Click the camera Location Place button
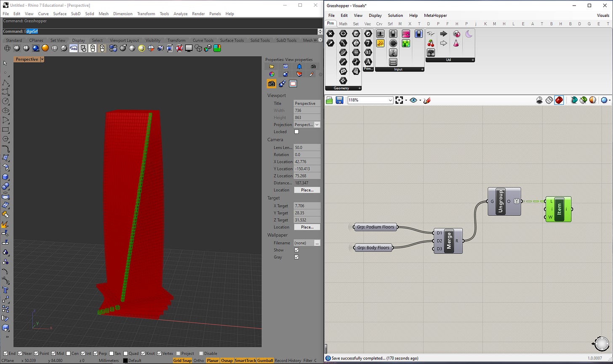 tap(307, 190)
